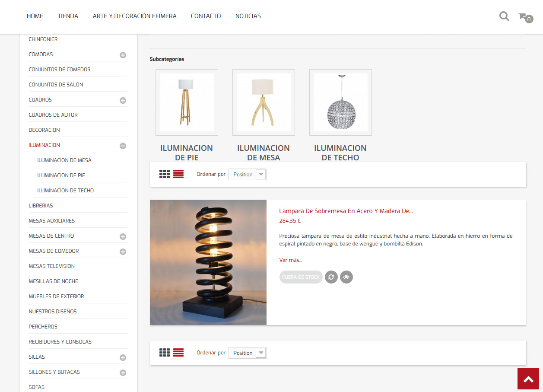Open SOFAS in the sidebar
Viewport: 543px width, 392px height.
click(x=37, y=387)
